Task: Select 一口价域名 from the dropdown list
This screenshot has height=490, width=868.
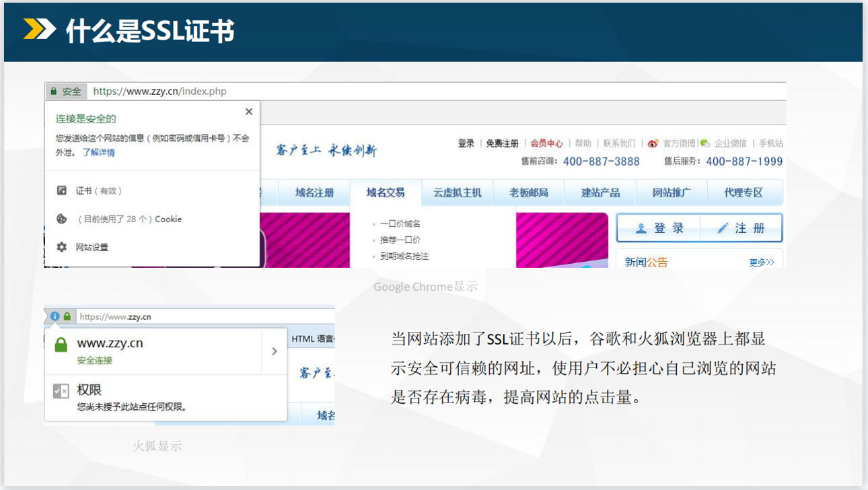Action: [400, 223]
